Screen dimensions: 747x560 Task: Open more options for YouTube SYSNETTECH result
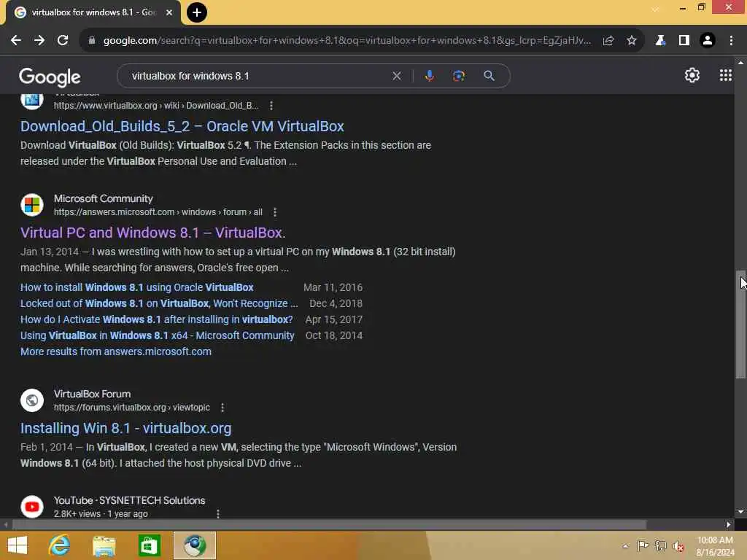pyautogui.click(x=217, y=514)
